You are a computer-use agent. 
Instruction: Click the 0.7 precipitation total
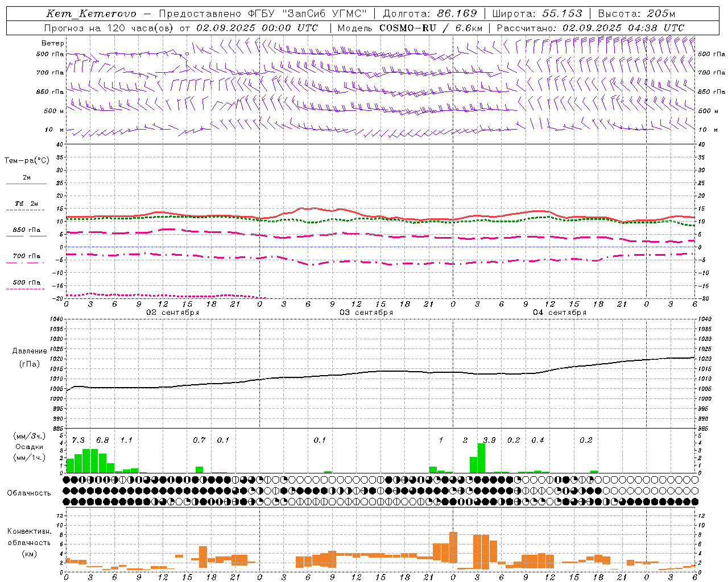point(199,440)
